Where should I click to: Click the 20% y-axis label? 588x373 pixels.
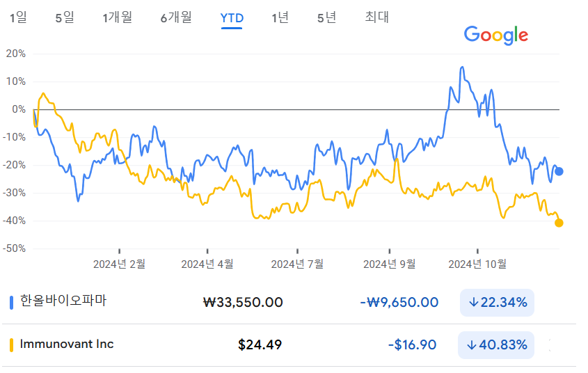16,54
